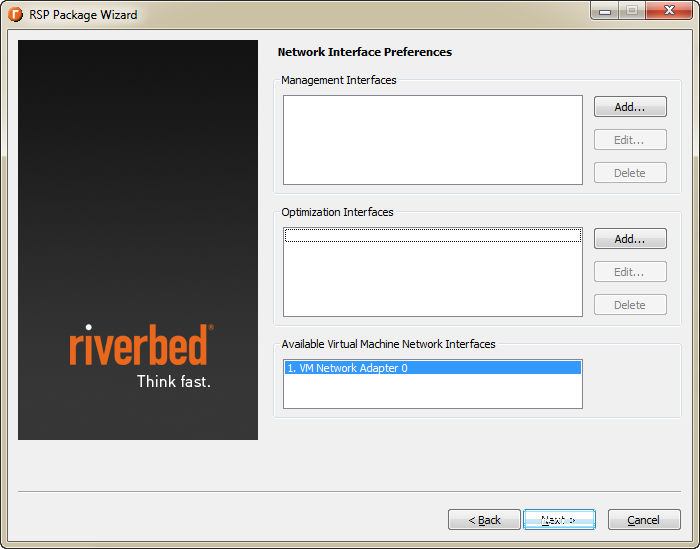Click Edit in Optimization Interfaces group
The width and height of the screenshot is (700, 549).
point(630,272)
